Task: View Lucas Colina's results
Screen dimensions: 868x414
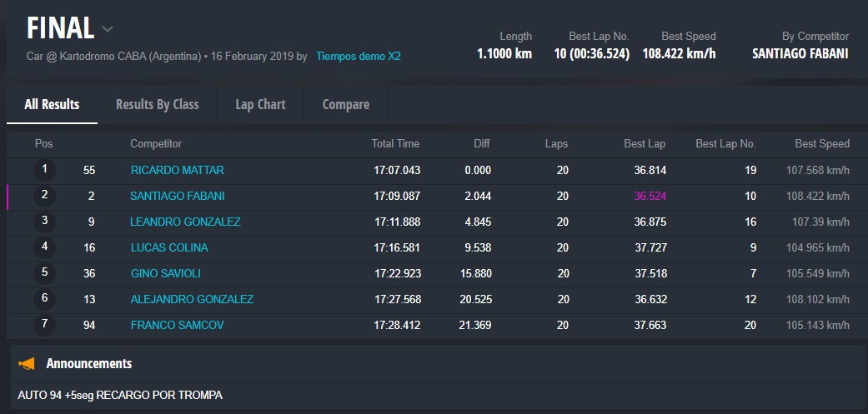Action: click(169, 247)
